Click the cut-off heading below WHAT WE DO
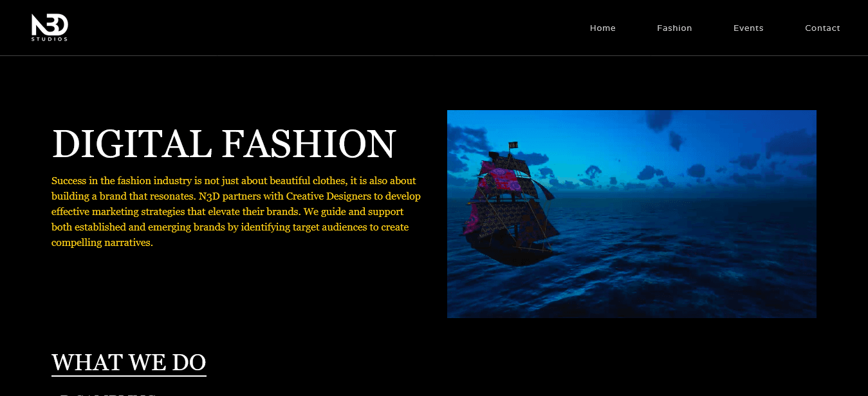 [106, 394]
